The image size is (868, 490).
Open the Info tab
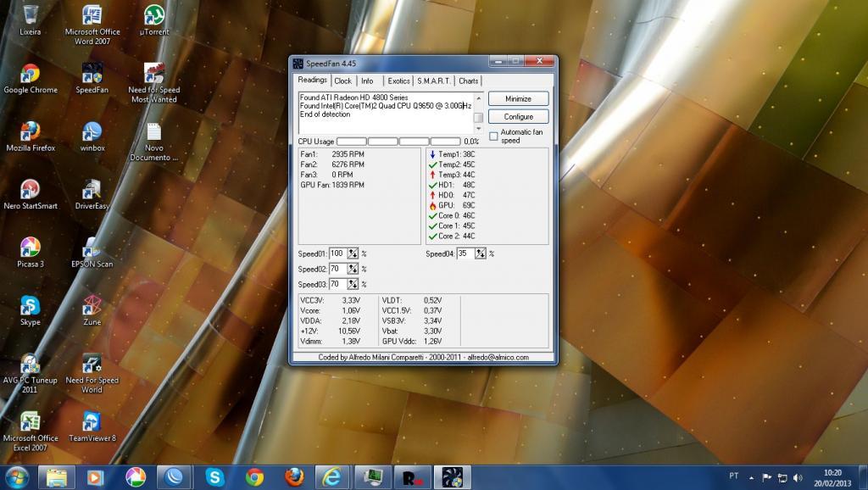[x=367, y=81]
